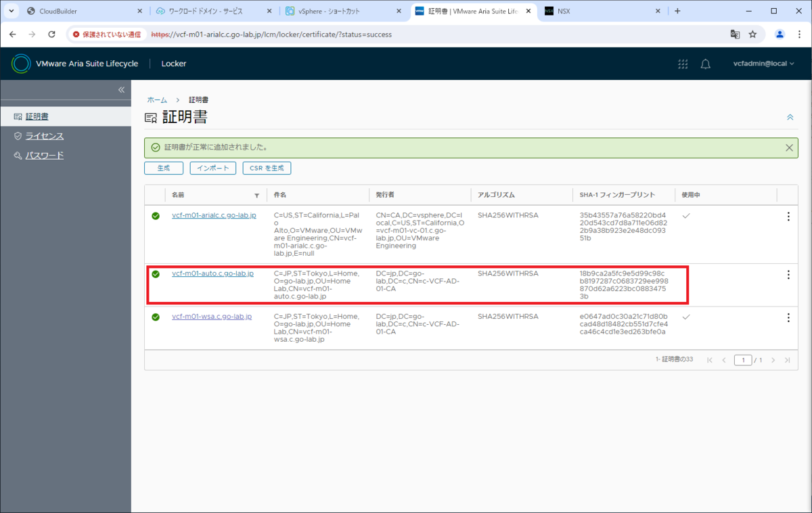Go to ホーム breadcrumb

[x=157, y=99]
